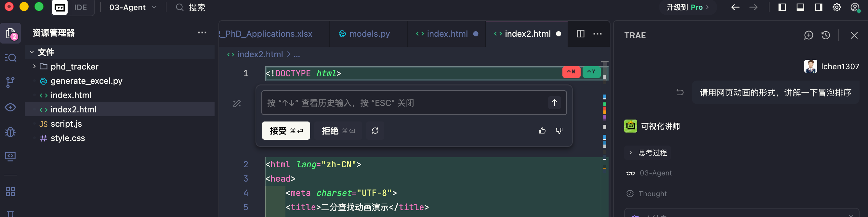
Task: Split the editor with split icon
Action: (x=580, y=34)
